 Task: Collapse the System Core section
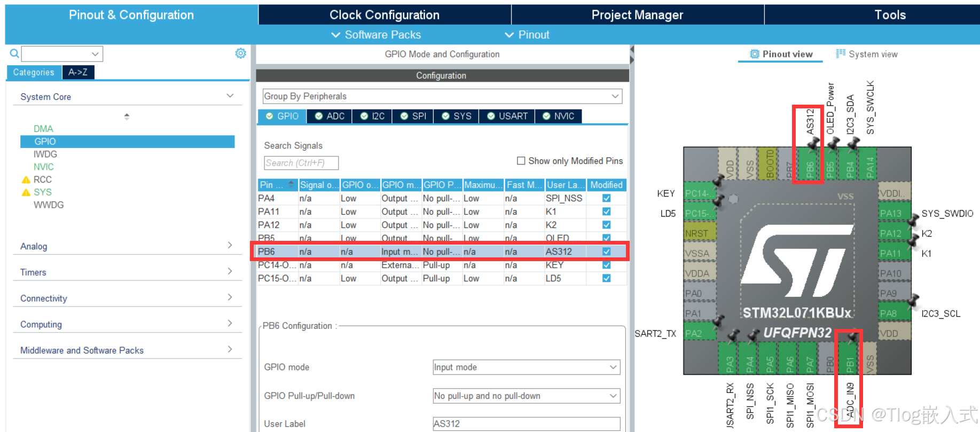(230, 96)
